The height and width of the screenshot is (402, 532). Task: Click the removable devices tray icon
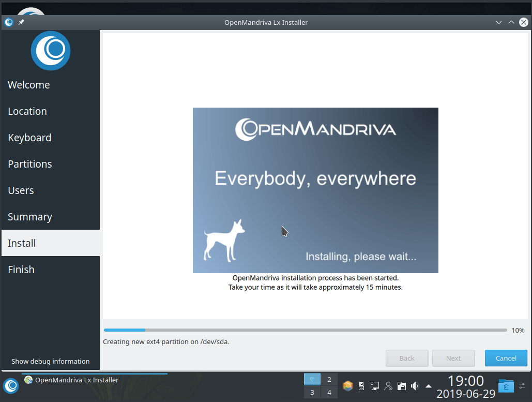pyautogui.click(x=361, y=385)
